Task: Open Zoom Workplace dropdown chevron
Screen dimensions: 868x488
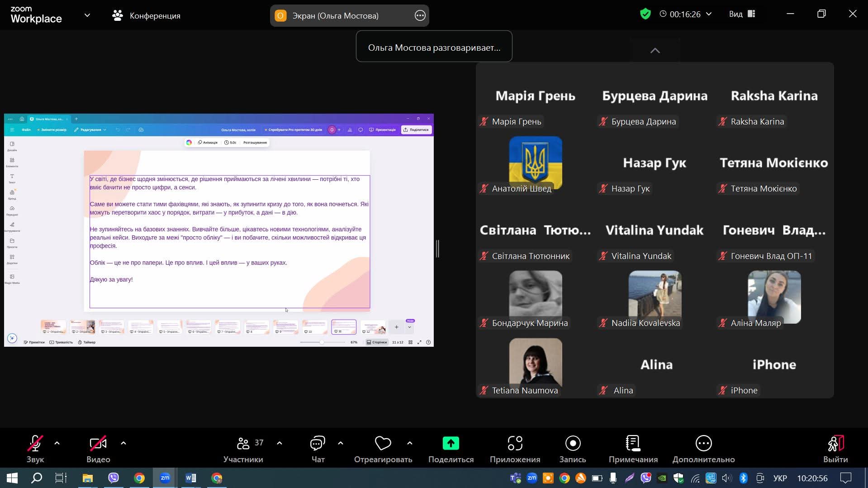Action: (x=87, y=15)
